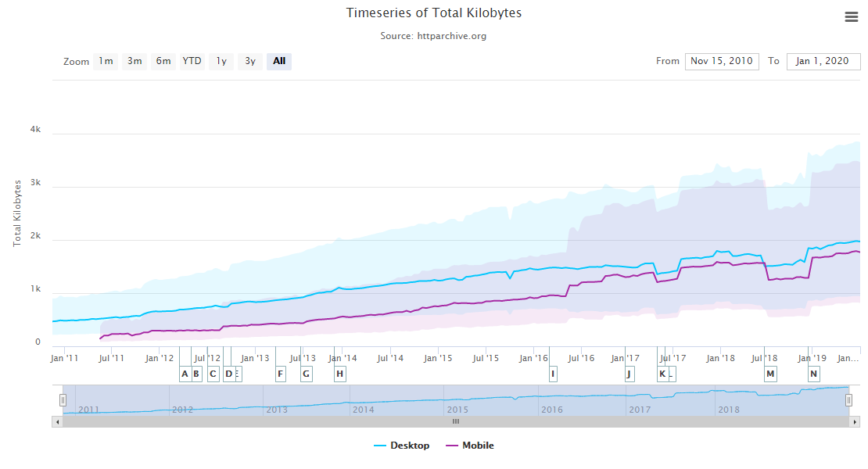Click the From date field
Screen dimensions: 868x469
(721, 61)
